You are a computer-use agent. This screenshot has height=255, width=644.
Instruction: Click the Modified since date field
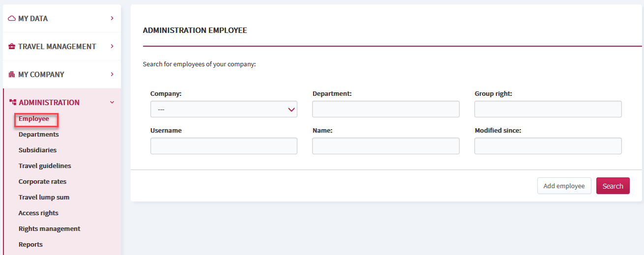548,146
